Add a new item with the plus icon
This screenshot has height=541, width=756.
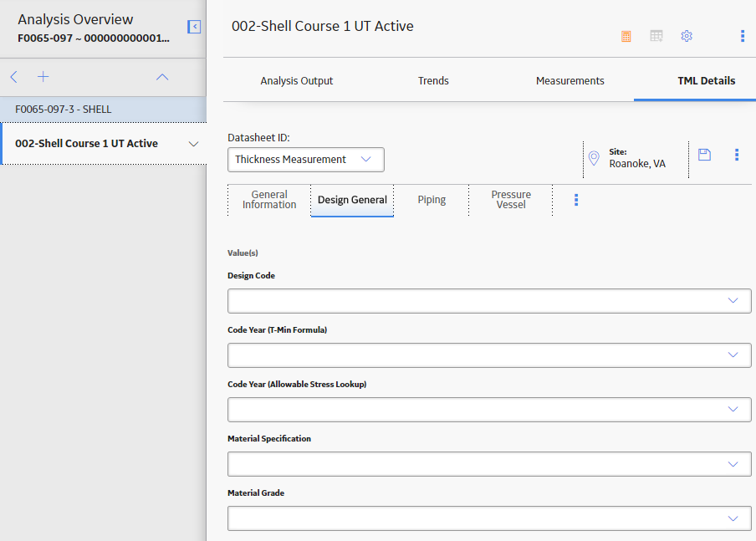43,77
